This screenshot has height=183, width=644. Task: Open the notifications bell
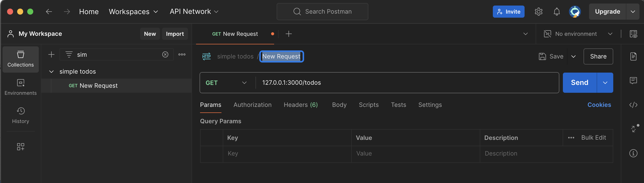point(557,12)
